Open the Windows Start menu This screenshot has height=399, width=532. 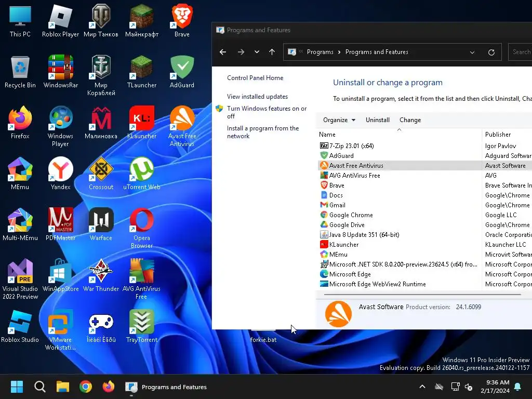[17, 387]
